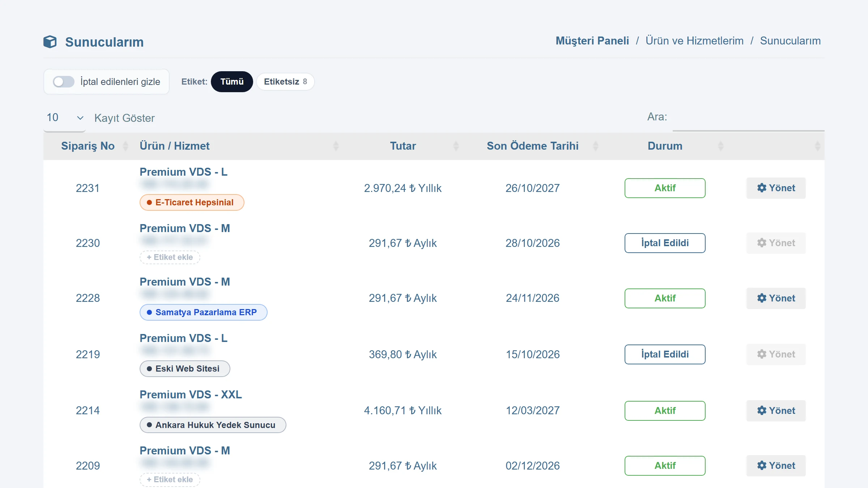Click Aktif status of order 2214
This screenshot has width=868, height=488.
(x=665, y=411)
